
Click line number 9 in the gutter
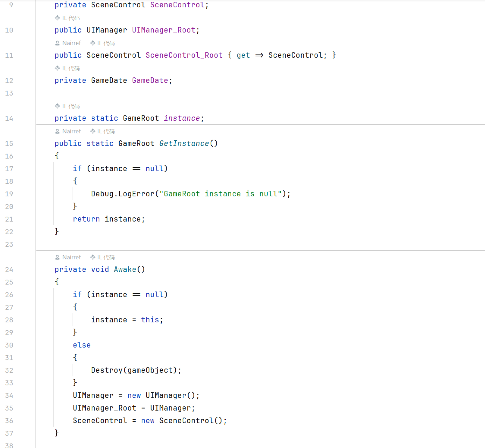[11, 5]
